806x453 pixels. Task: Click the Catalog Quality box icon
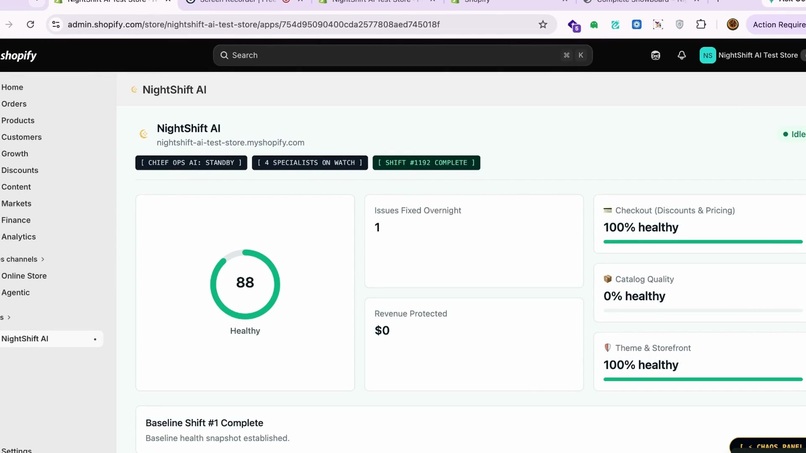tap(608, 279)
